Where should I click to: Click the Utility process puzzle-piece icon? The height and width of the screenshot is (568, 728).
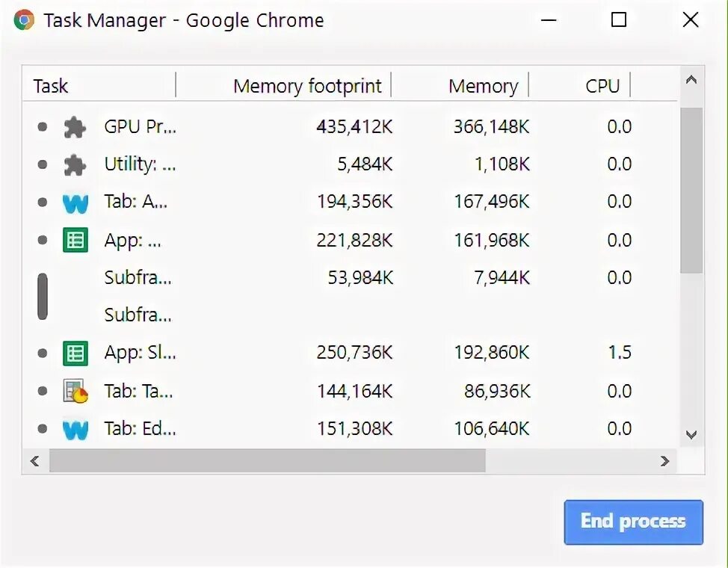[74, 164]
